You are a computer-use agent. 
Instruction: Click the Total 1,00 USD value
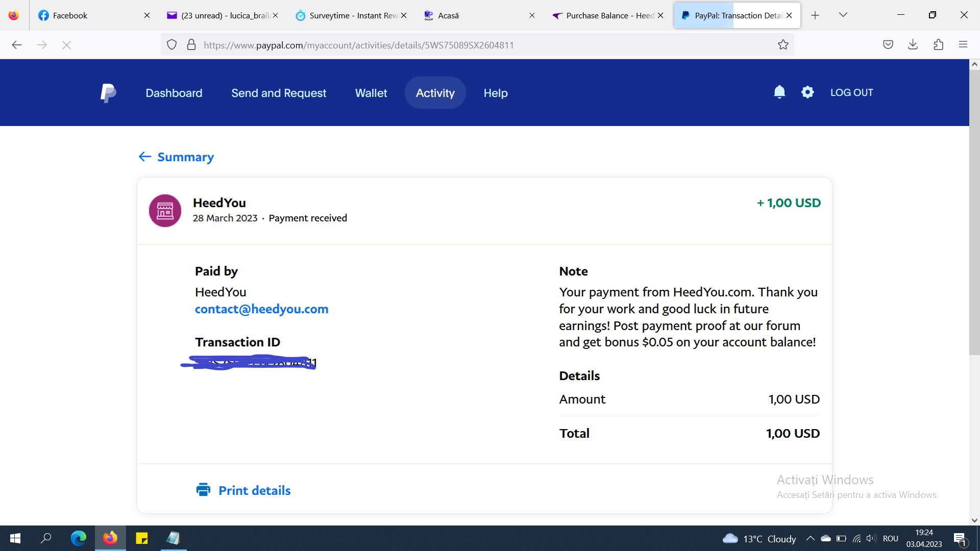coord(793,433)
